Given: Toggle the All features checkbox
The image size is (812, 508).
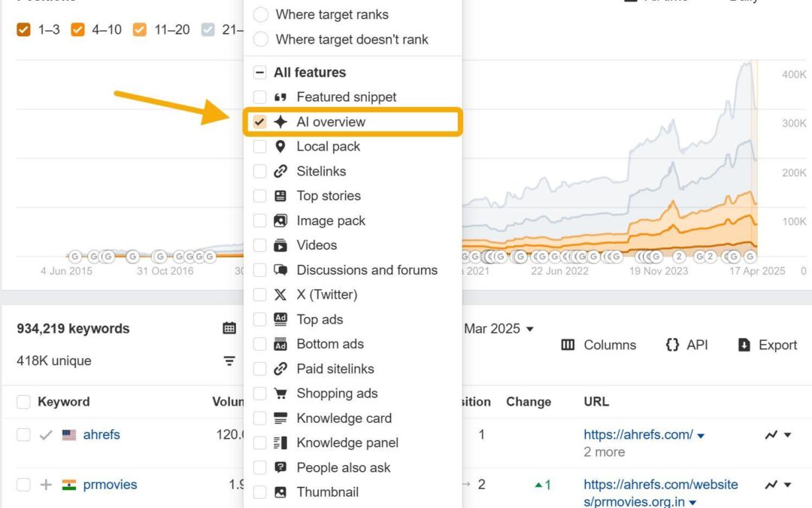Looking at the screenshot, I should 259,72.
